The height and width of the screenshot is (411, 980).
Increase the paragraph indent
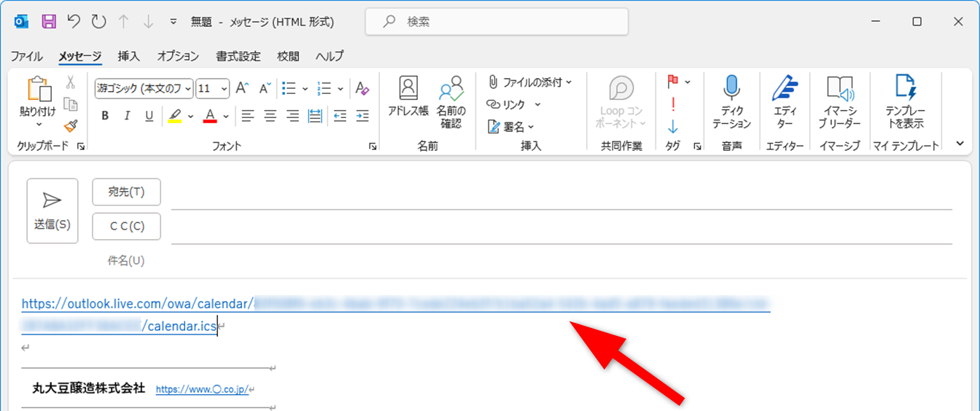tap(362, 115)
